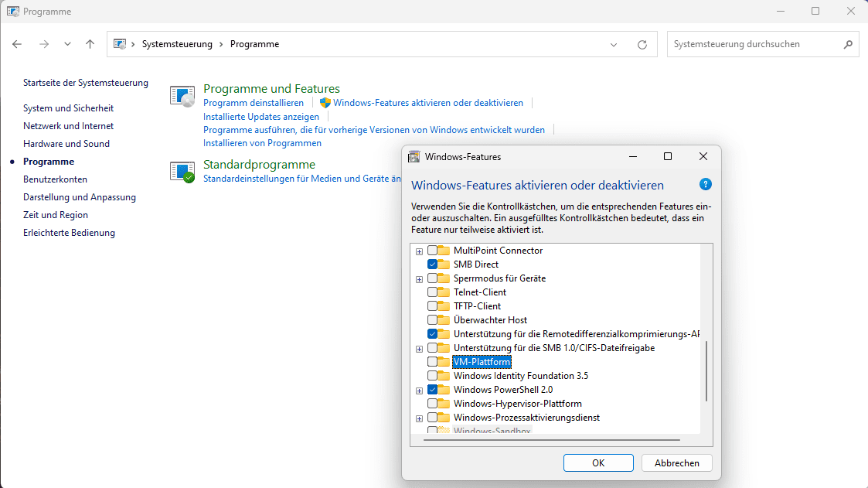Enable SMB 1.0/CIFS-Dateifreigabe checkbox
Image resolution: width=868 pixels, height=488 pixels.
[432, 348]
